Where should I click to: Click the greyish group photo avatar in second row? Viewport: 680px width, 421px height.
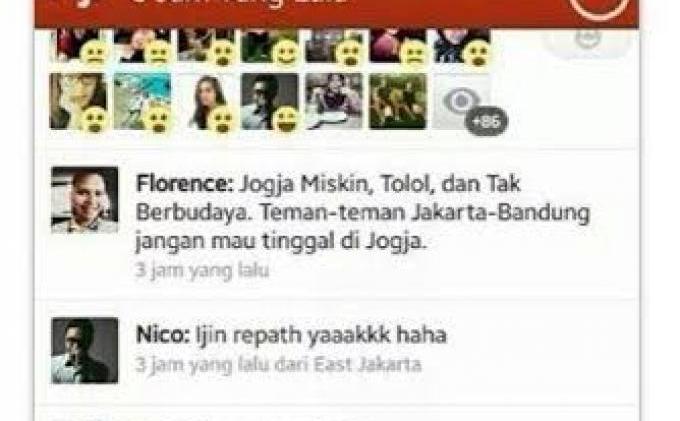(334, 101)
